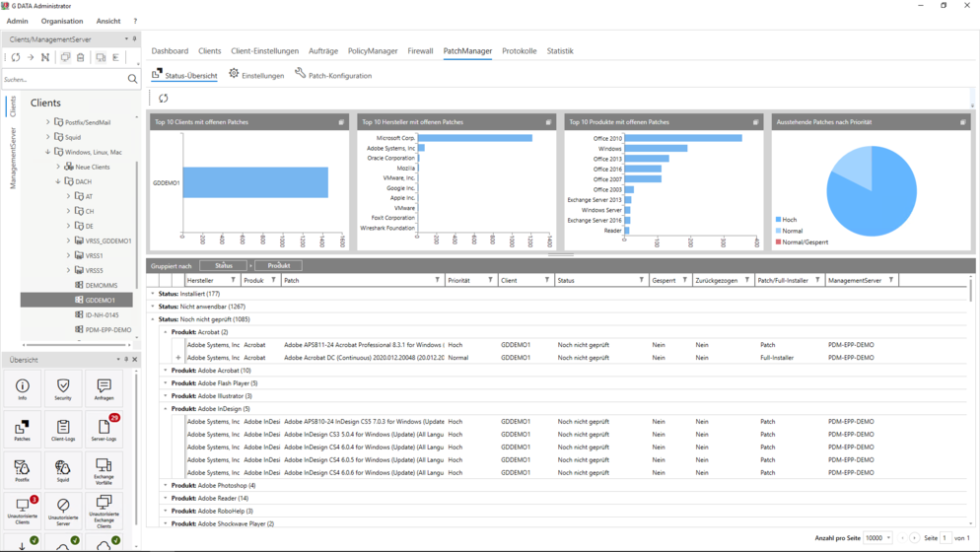
Task: Click the search magnifier icon
Action: point(132,79)
